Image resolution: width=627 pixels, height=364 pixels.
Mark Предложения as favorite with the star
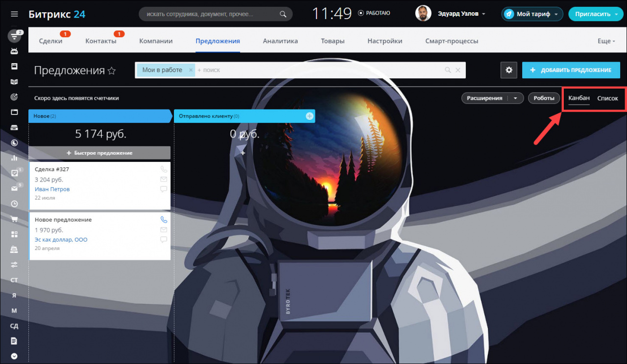point(112,71)
